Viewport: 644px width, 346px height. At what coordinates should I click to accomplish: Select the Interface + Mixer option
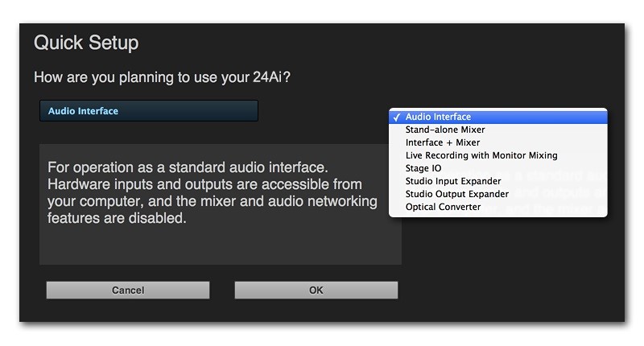[x=442, y=142]
